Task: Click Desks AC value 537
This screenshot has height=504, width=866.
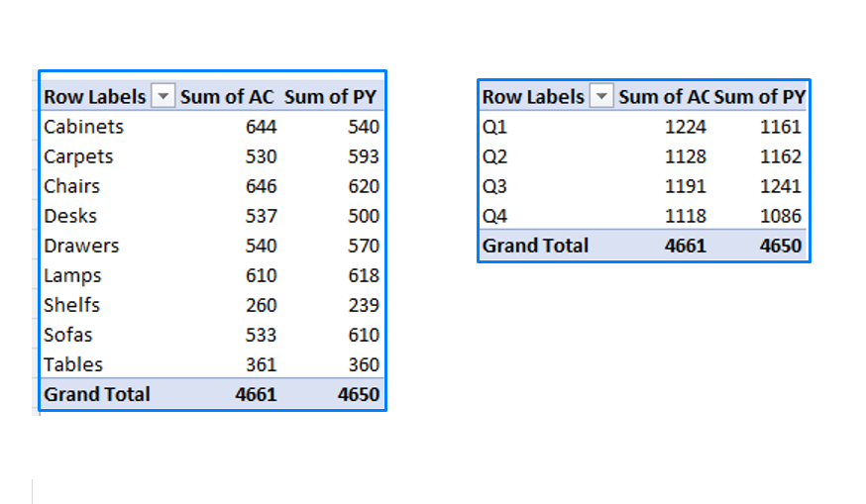Action: coord(261,216)
